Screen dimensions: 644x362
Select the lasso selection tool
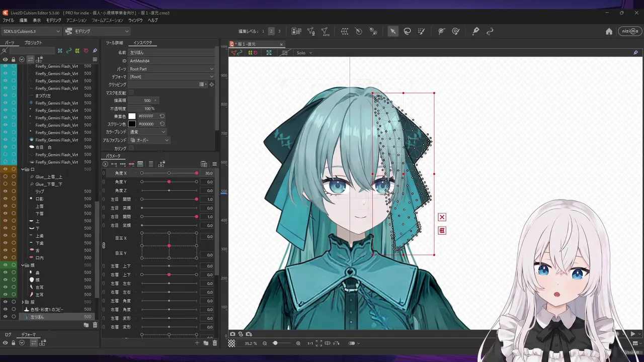pos(407,31)
